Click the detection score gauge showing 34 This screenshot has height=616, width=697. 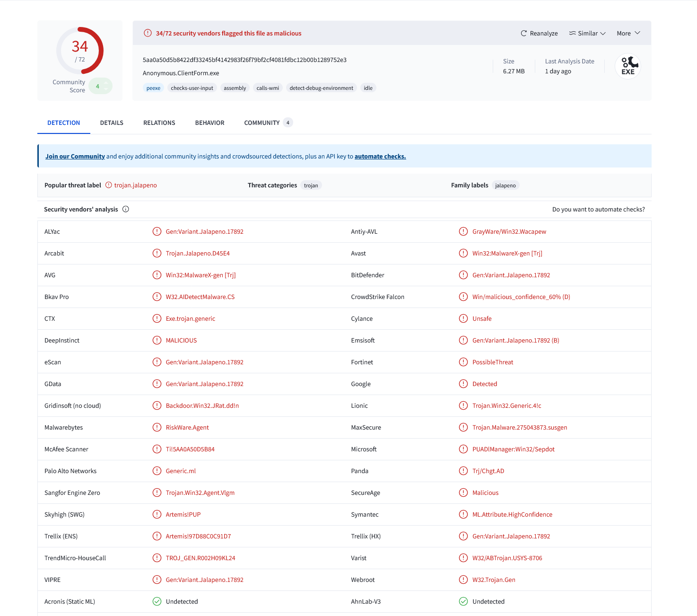coord(80,51)
